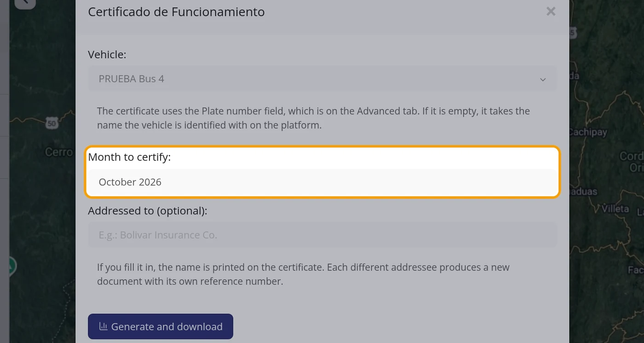Viewport: 644px width, 343px height.
Task: Go back using the top-left arrow button
Action: [25, 3]
